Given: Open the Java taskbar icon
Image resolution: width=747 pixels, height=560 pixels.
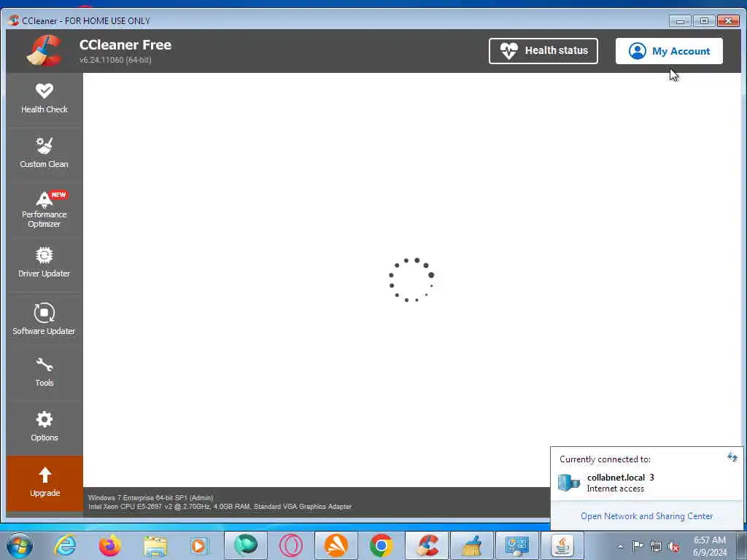Looking at the screenshot, I should [562, 545].
